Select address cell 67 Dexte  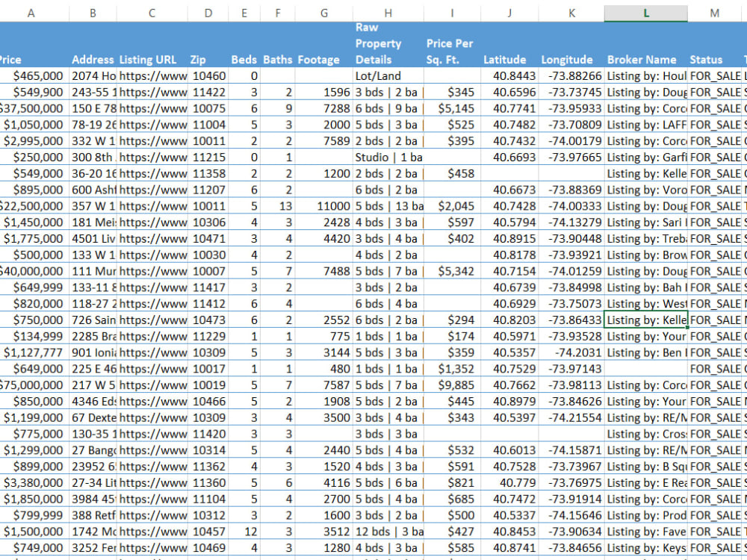click(93, 417)
